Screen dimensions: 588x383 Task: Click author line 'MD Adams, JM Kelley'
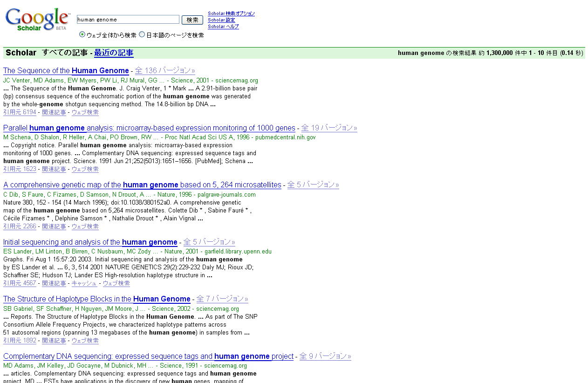coord(125,366)
